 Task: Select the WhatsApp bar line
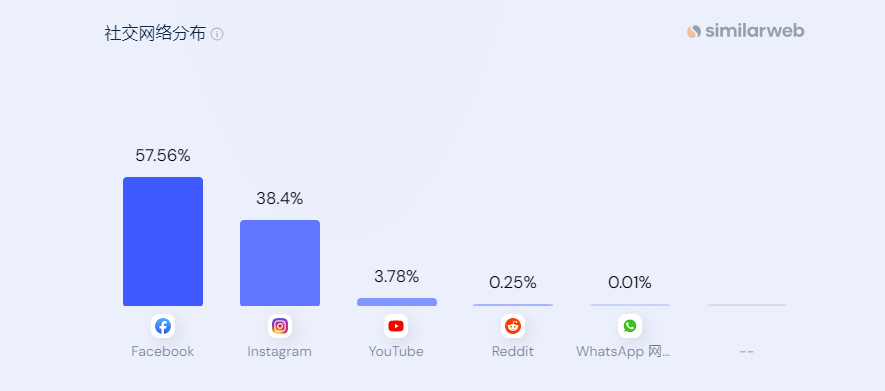(630, 305)
